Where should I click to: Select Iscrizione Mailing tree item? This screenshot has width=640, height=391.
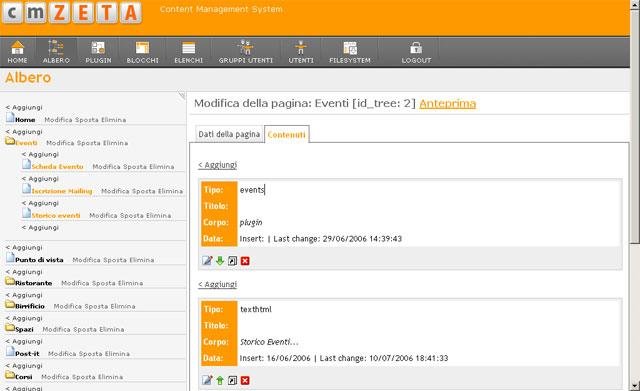click(62, 191)
